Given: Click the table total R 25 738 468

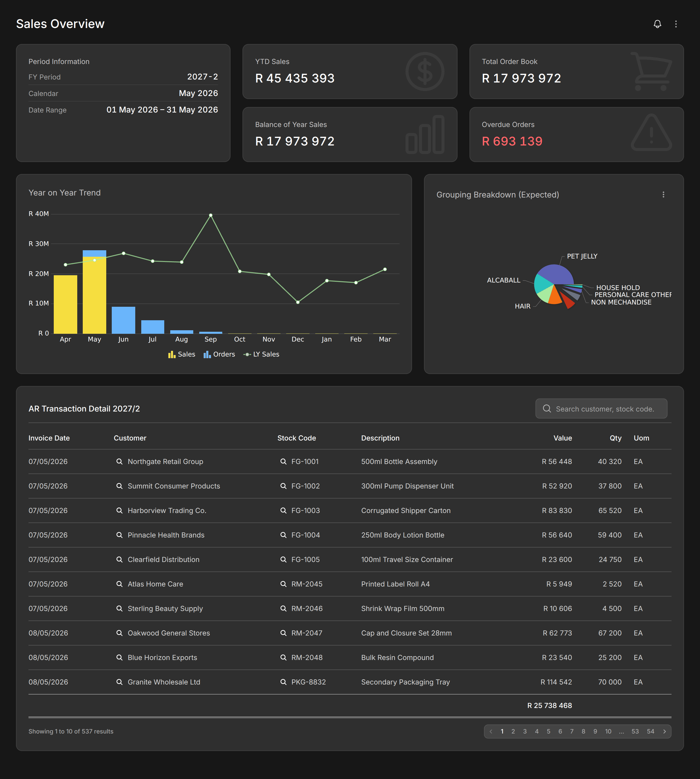Looking at the screenshot, I should coord(549,705).
